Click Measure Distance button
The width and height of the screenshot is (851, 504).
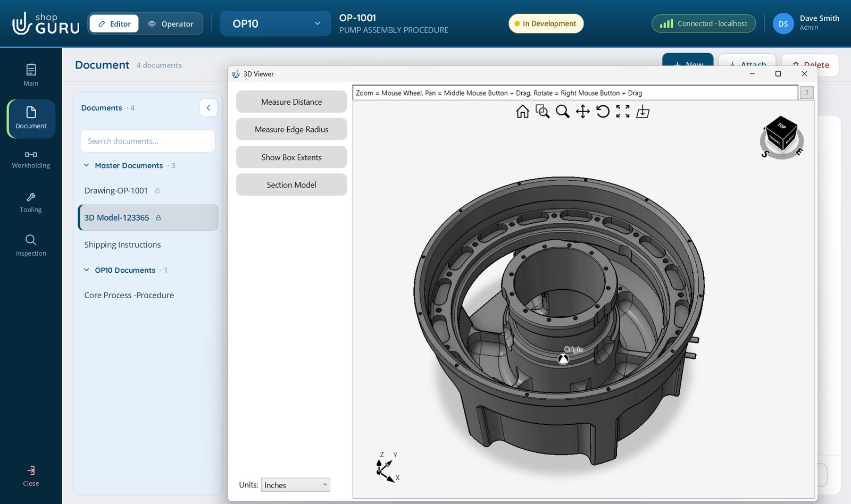point(291,102)
